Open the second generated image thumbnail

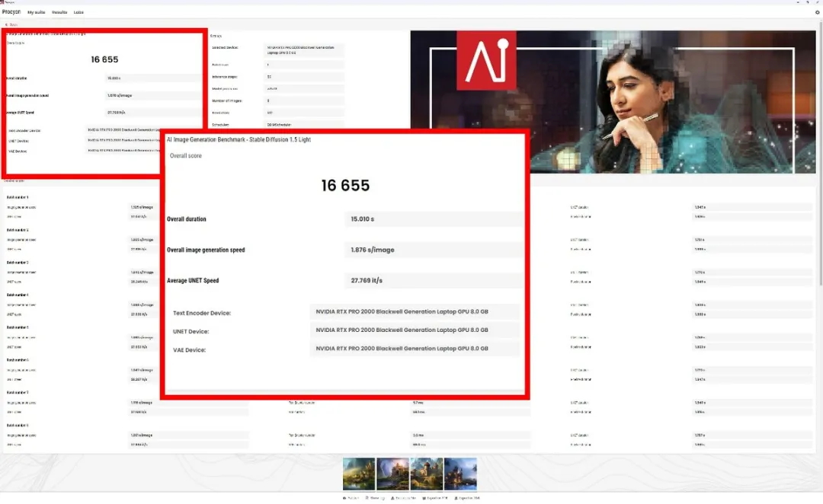click(x=392, y=474)
